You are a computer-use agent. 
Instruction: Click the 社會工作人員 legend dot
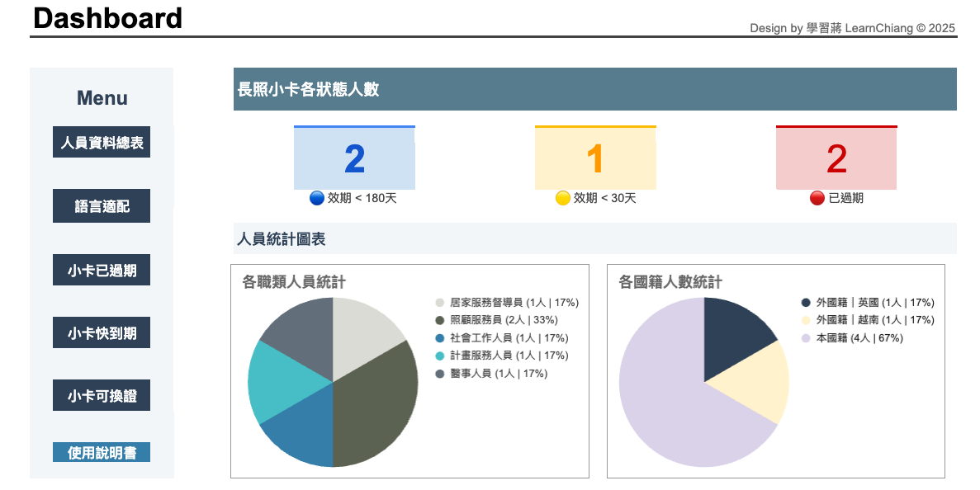coord(440,338)
